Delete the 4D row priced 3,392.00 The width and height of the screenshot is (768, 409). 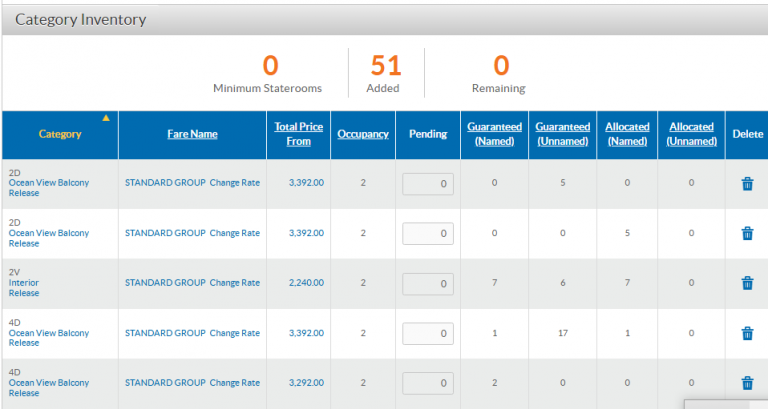[747, 333]
